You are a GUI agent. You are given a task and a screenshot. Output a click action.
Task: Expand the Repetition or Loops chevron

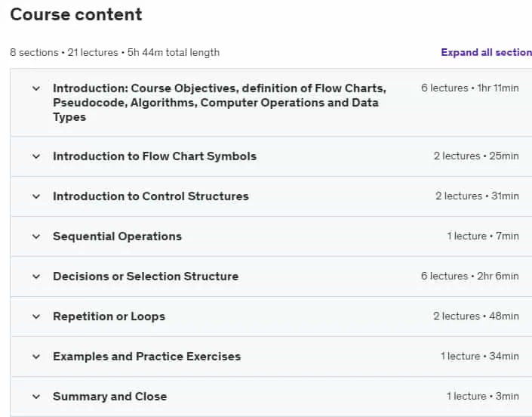36,317
